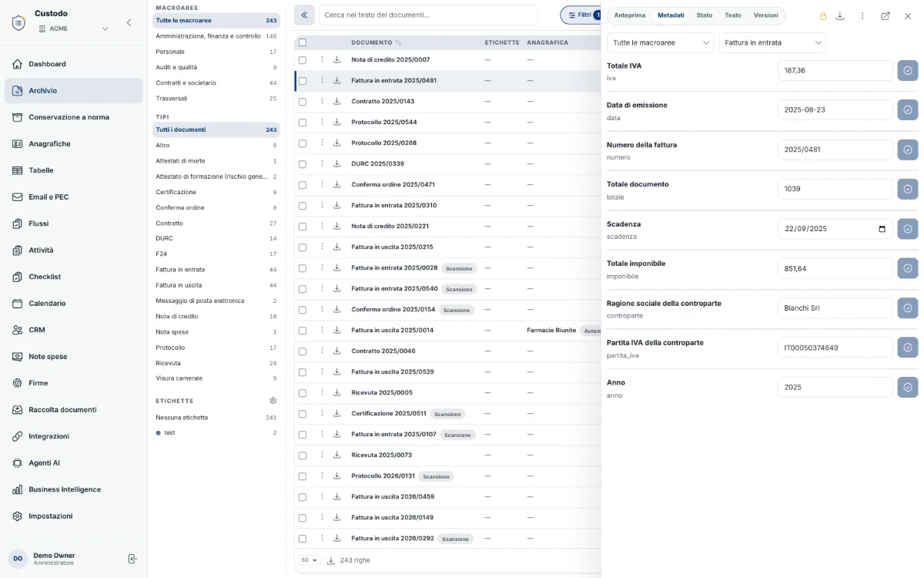Click the logout icon next to Demo Owner

click(132, 559)
